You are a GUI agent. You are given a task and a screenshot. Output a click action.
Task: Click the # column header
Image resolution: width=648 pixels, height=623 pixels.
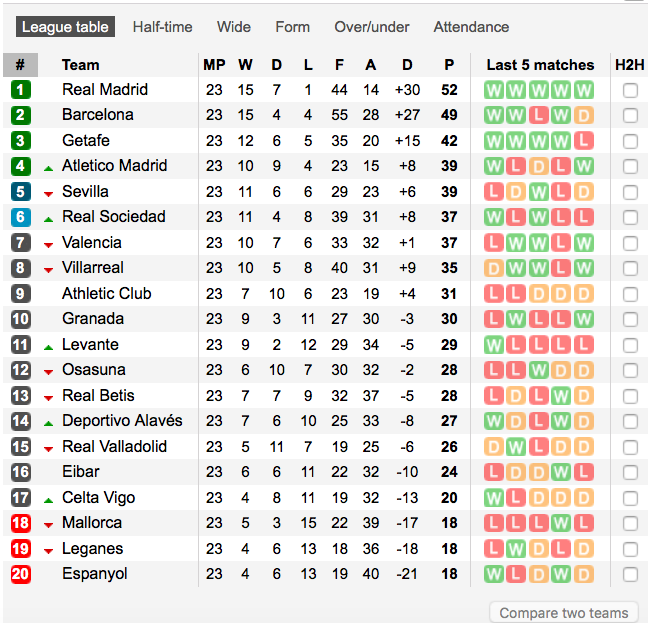pyautogui.click(x=20, y=65)
